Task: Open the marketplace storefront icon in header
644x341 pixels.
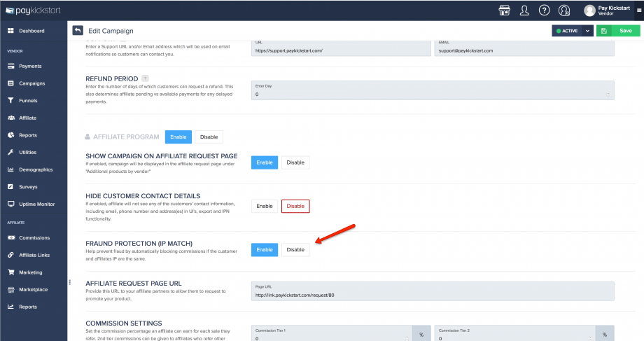Action: coord(503,10)
